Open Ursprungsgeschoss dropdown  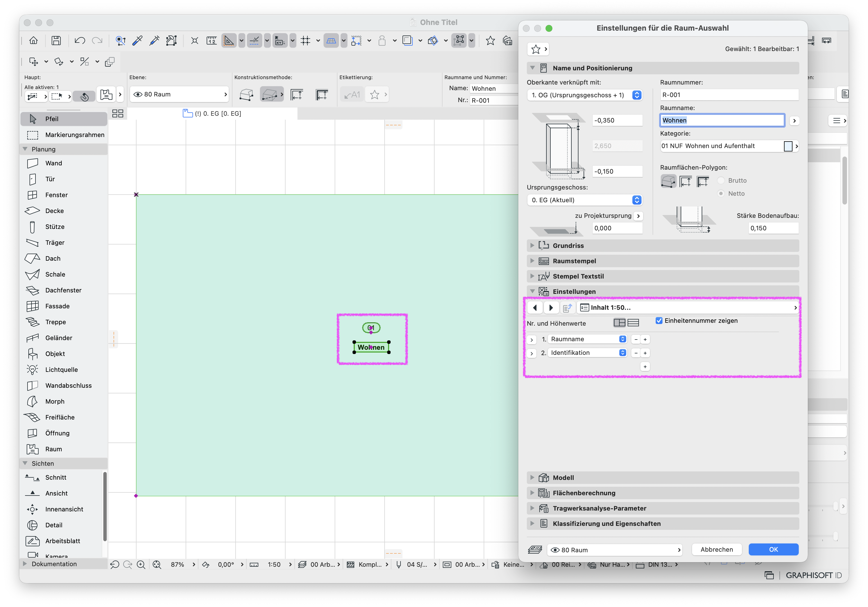click(x=584, y=200)
